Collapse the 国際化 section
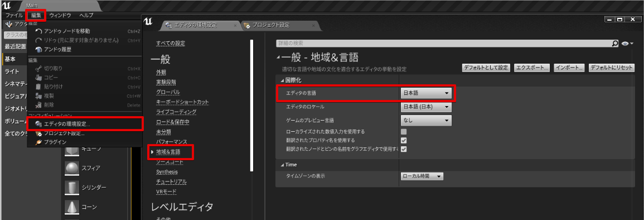Screen dimensions: 644x220 (282, 80)
